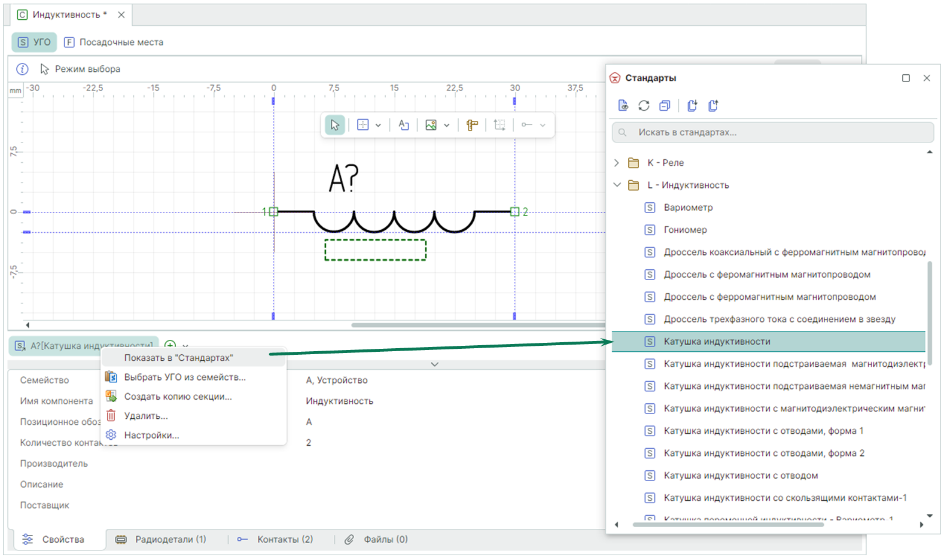
Task: Open Настройки... from context menu
Action: (x=151, y=435)
